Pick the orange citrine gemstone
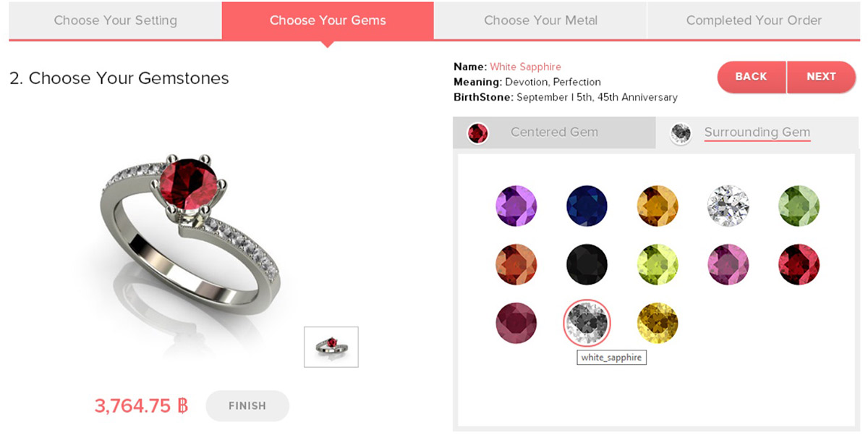Screen dimensions: 868x438 (x=658, y=206)
